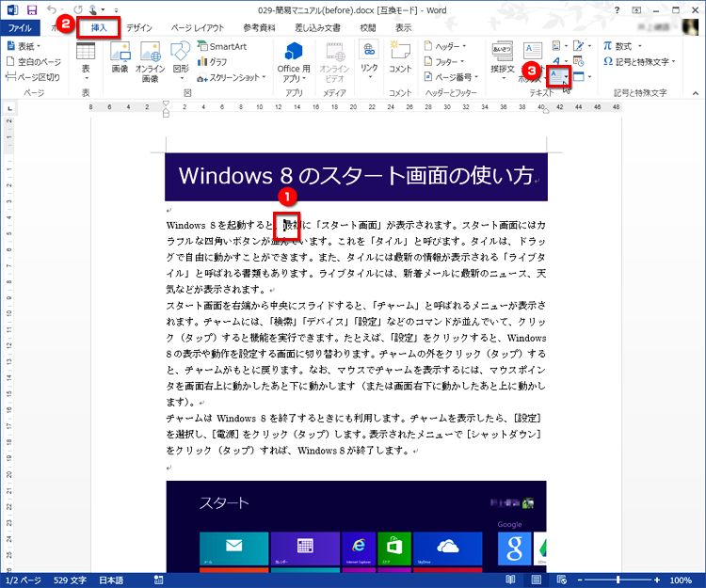
Task: Switch to the 表示 (View) tab
Action: [404, 28]
